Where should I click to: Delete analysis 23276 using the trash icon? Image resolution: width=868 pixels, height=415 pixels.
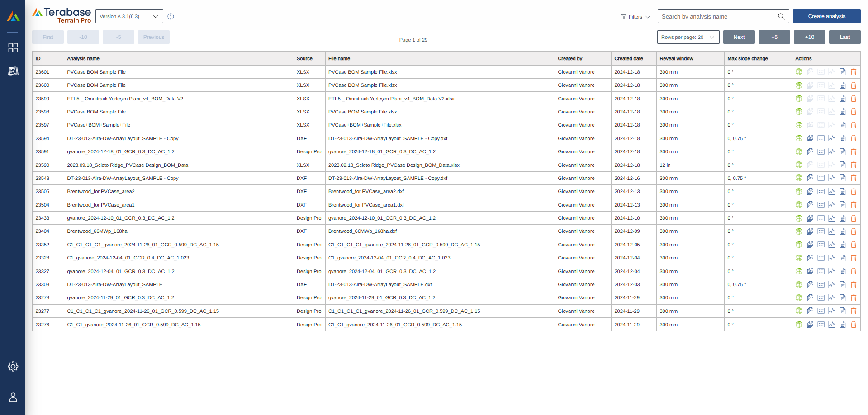[854, 325]
